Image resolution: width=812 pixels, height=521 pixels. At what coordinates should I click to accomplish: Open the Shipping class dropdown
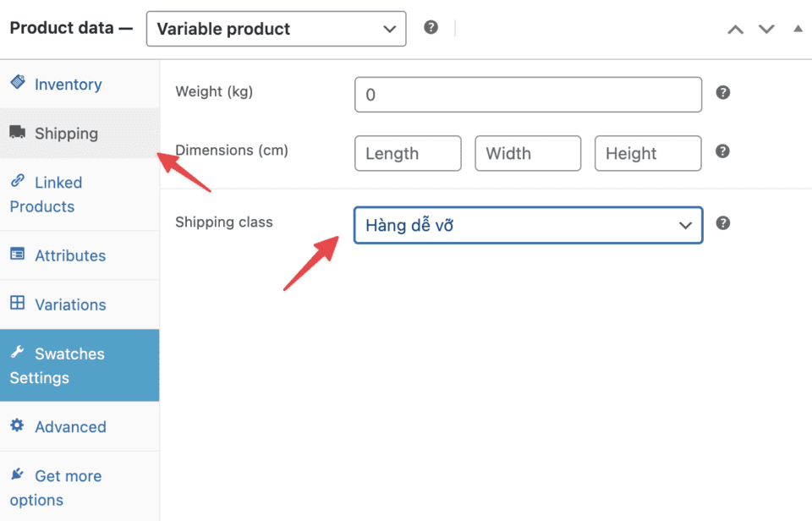(x=528, y=225)
